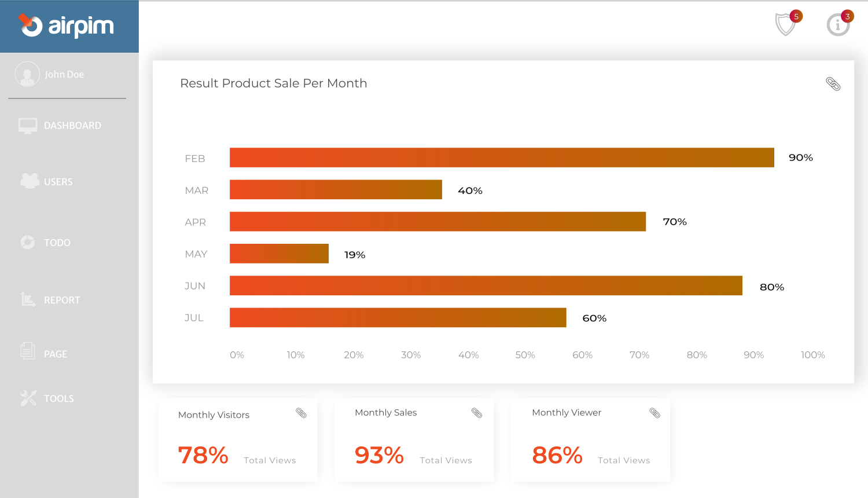868x498 pixels.
Task: Select Report in the sidebar
Action: point(61,300)
